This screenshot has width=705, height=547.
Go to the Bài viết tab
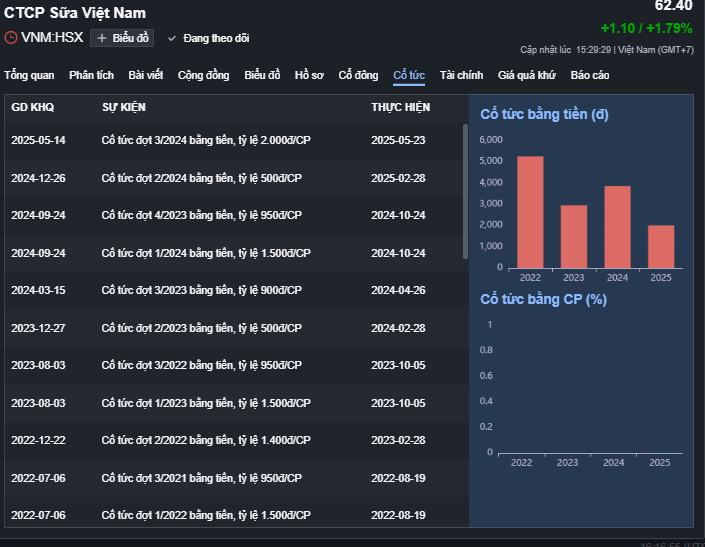click(x=146, y=76)
